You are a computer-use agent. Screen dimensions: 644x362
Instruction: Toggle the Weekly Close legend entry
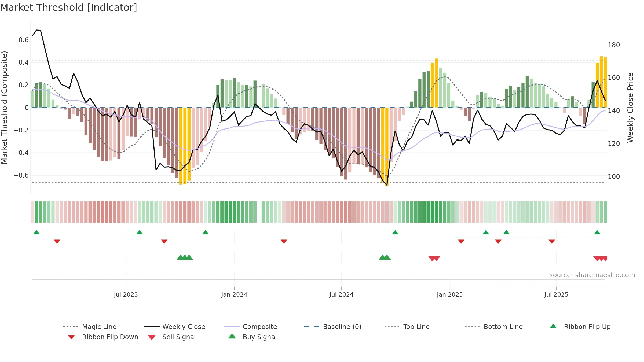pyautogui.click(x=174, y=327)
